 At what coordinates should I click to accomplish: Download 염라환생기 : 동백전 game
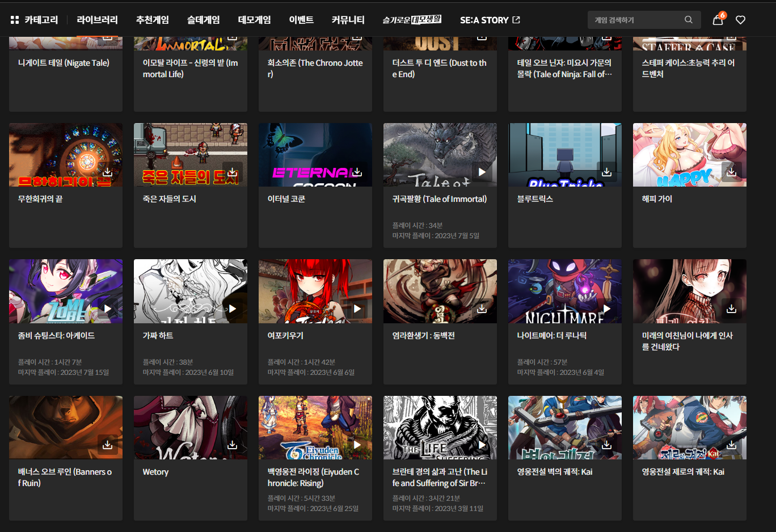(x=482, y=309)
